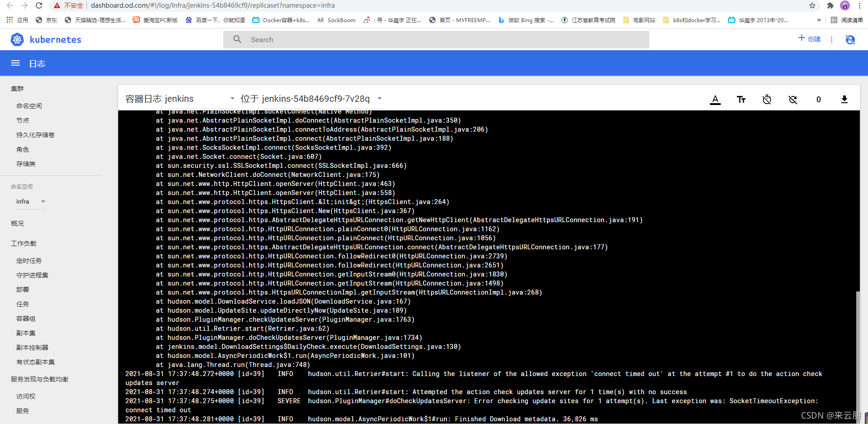Toggle log font size icon

coord(741,99)
